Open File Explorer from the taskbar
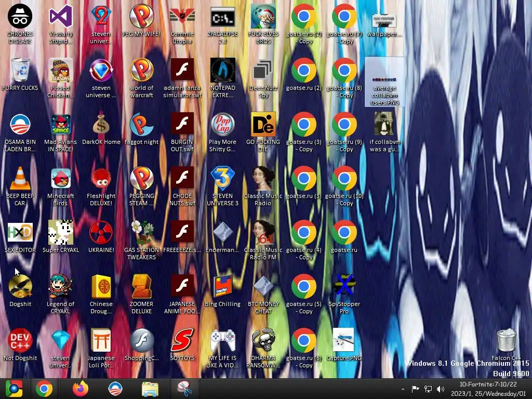This screenshot has height=399, width=532. (150, 389)
